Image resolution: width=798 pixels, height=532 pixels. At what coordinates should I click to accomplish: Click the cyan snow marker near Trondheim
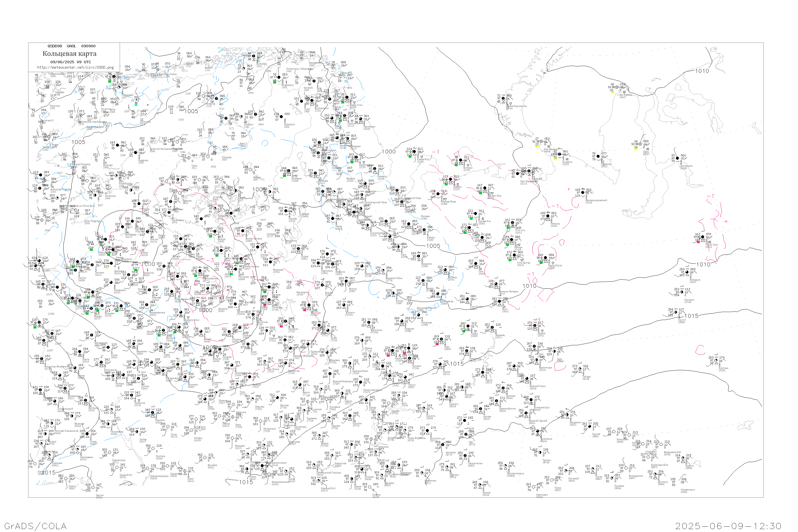pos(136,105)
